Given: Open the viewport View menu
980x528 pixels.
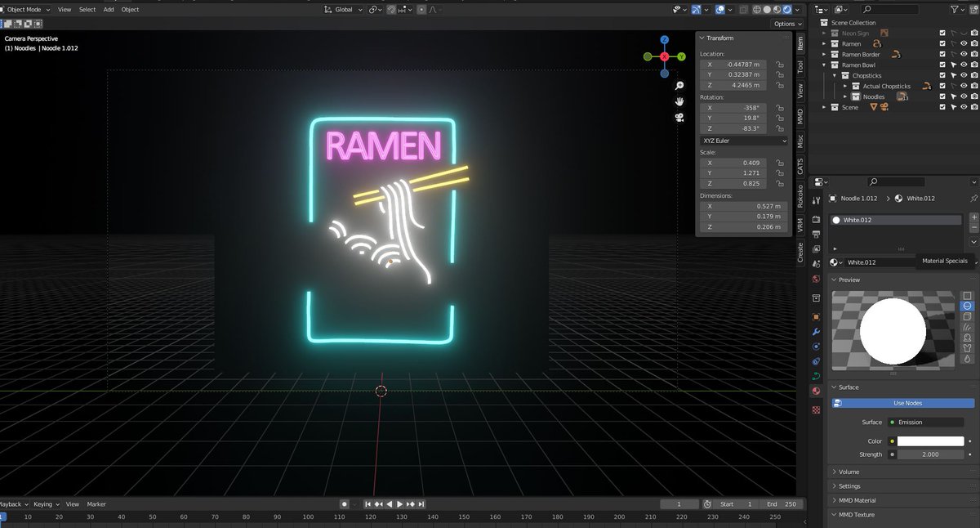Looking at the screenshot, I should point(65,10).
